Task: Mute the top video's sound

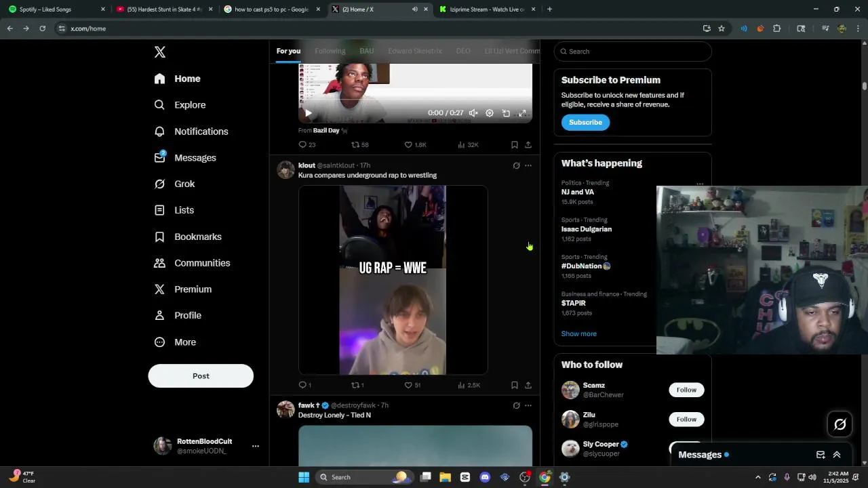Action: coord(473,113)
